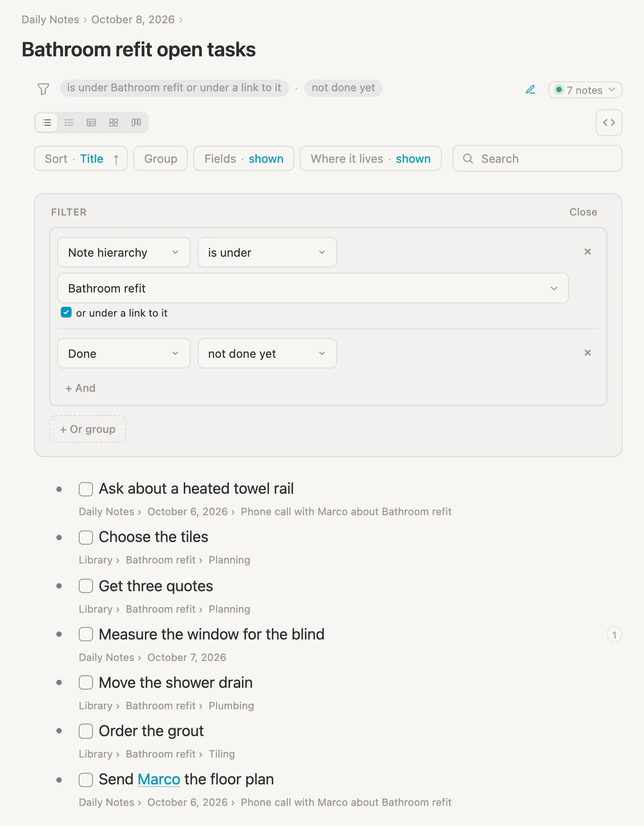Switch to grid gallery view icon
This screenshot has width=644, height=826.
pyautogui.click(x=114, y=123)
